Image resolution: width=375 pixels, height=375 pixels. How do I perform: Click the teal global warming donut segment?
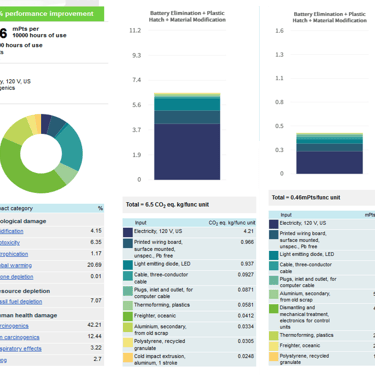pos(72,147)
